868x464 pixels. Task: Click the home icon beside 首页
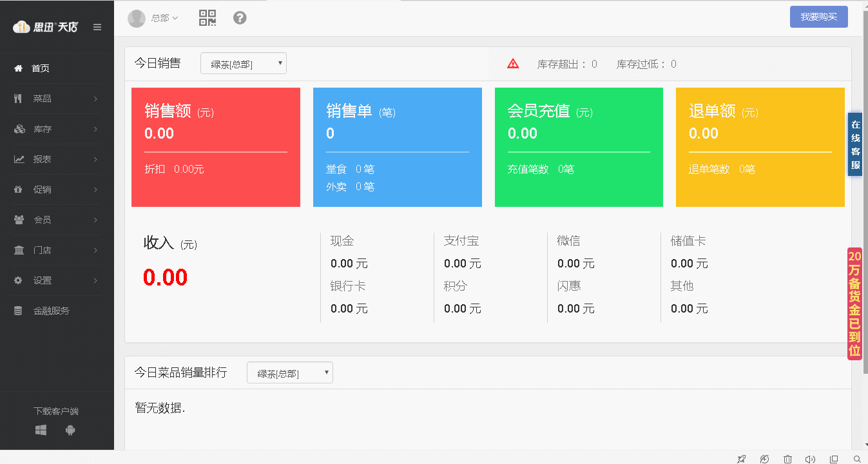19,68
